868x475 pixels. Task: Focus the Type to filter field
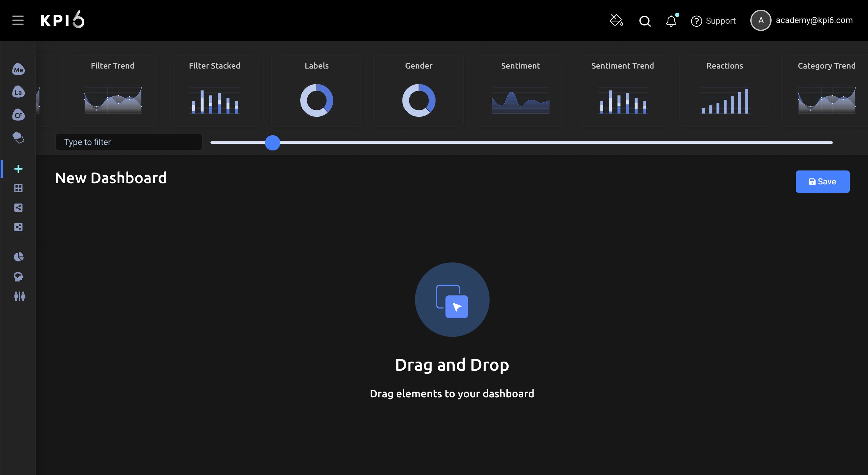click(x=129, y=142)
